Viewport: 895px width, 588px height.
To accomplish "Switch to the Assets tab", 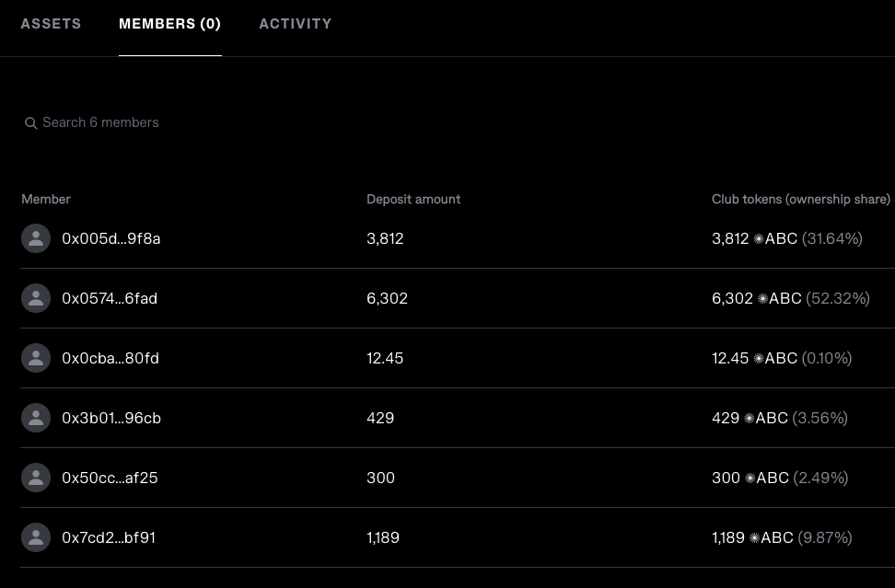I will [x=51, y=24].
